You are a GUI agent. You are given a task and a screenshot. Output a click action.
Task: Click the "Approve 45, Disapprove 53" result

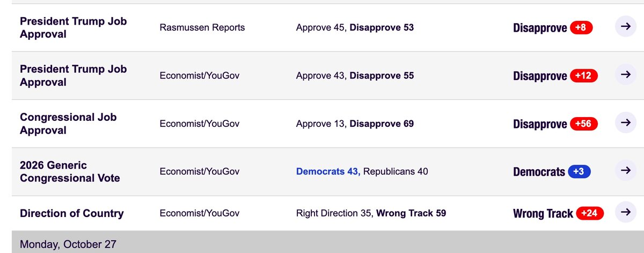(355, 27)
